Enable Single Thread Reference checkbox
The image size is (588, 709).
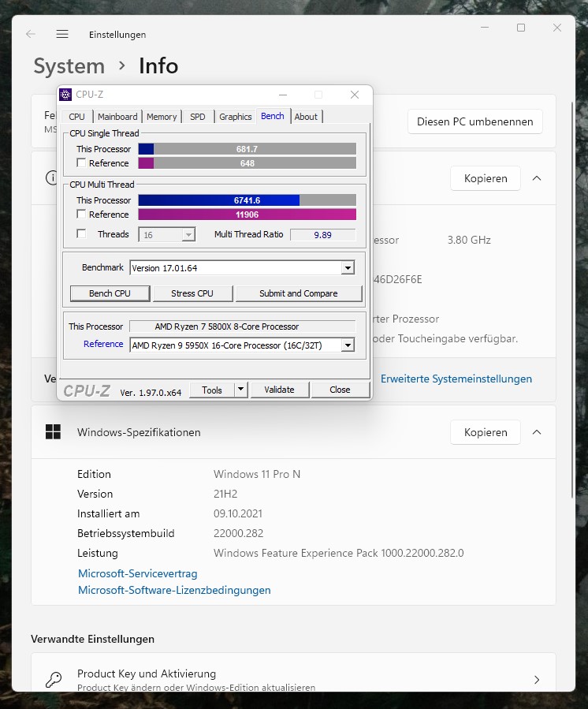81,162
